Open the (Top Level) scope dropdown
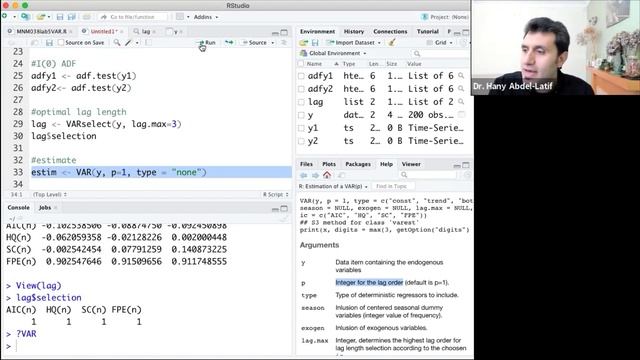Viewport: 640px width, 360px height. tap(50, 195)
